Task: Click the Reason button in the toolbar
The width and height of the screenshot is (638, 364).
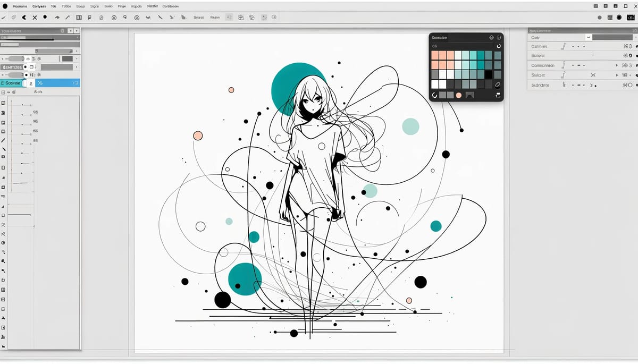Action: pos(215,17)
